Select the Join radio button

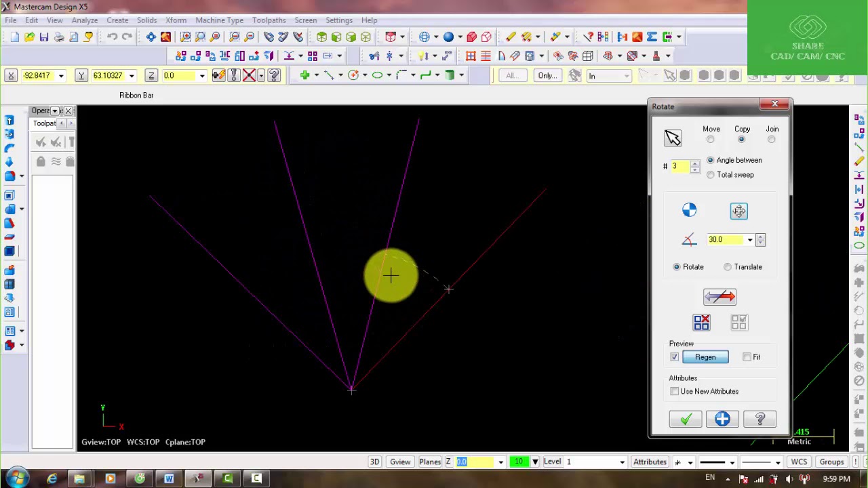(x=771, y=140)
